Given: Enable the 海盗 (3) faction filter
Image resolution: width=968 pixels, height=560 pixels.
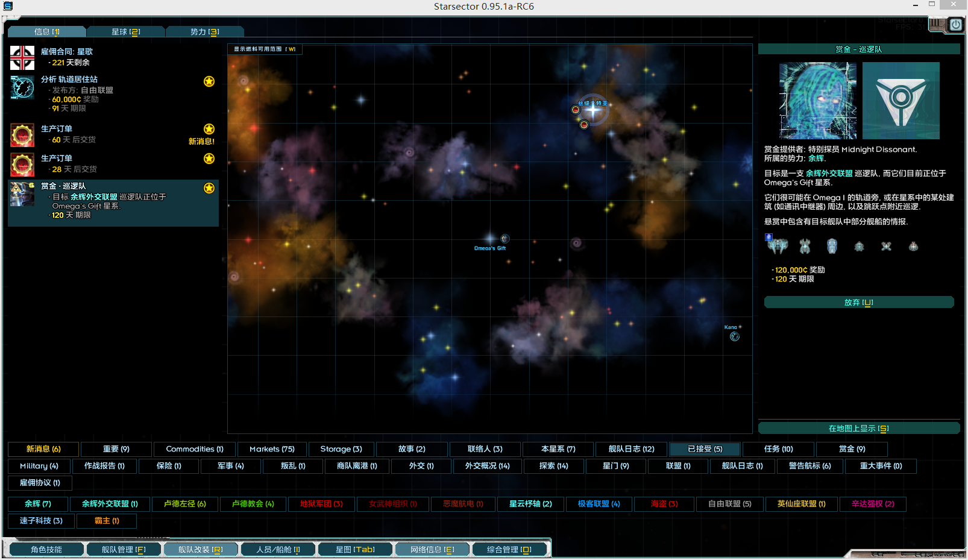Looking at the screenshot, I should point(664,504).
